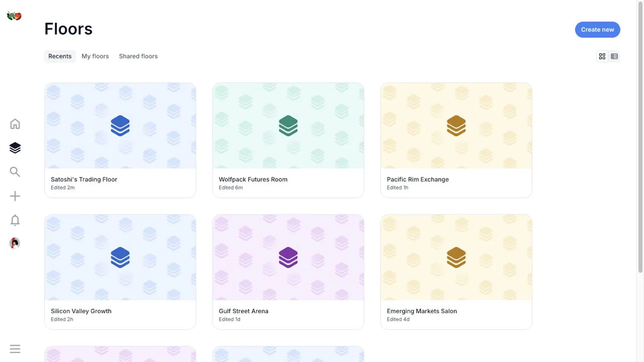Select the Shared floors tab
This screenshot has width=644, height=362.
(x=138, y=56)
